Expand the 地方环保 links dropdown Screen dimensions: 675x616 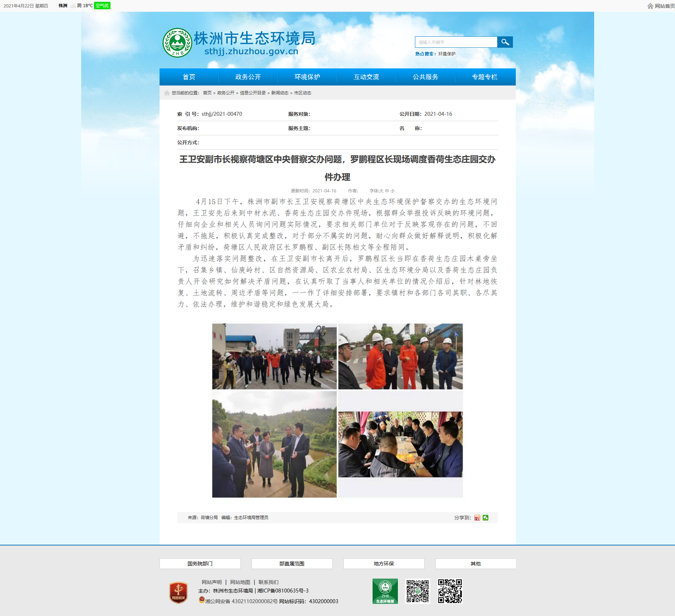[x=384, y=564]
